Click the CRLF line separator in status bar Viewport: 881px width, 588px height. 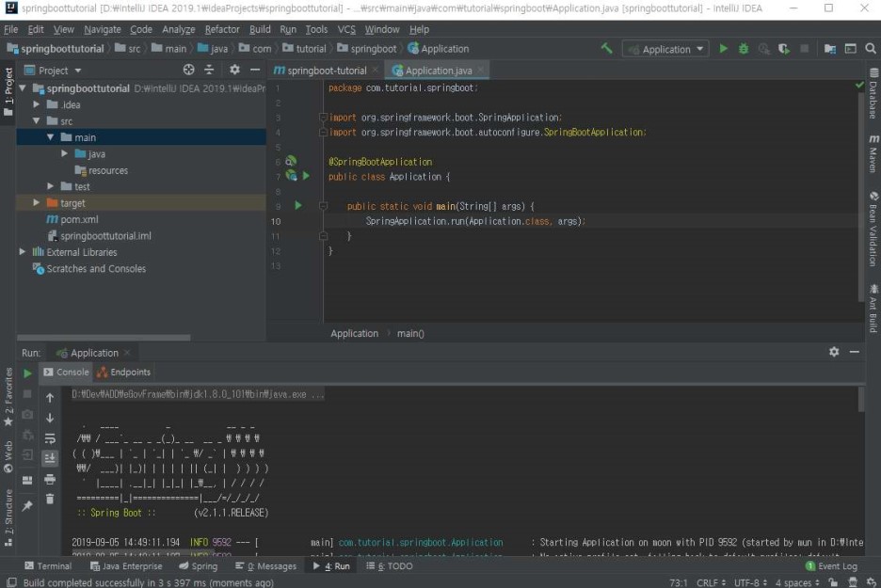711,582
